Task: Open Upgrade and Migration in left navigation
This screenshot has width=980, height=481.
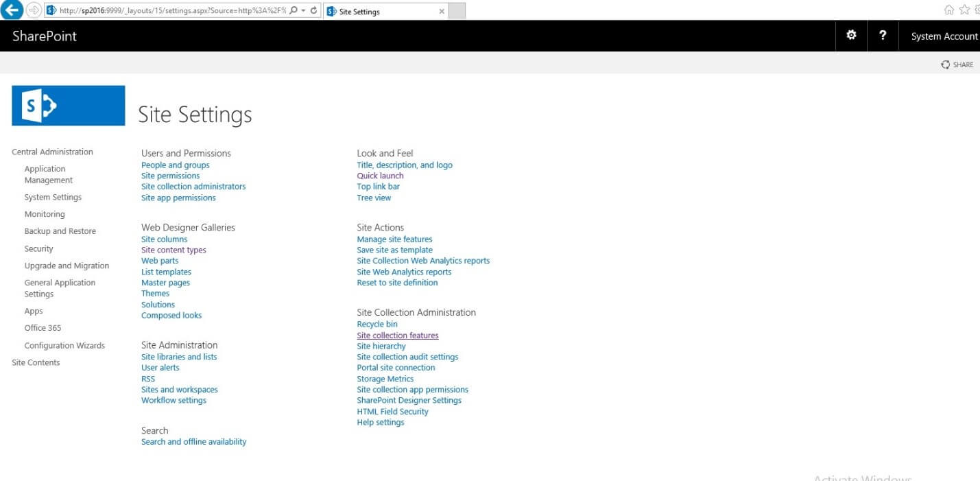Action: click(67, 266)
